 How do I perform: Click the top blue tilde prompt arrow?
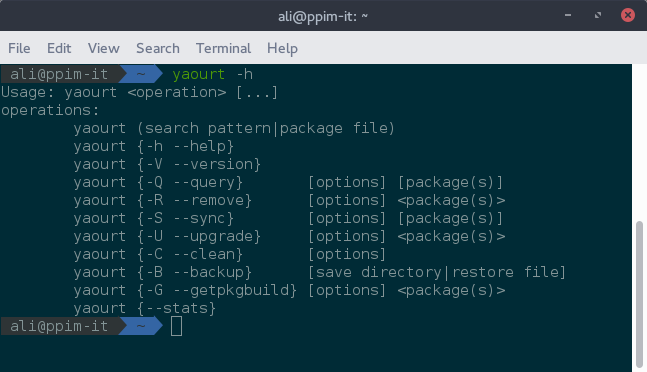(x=141, y=74)
